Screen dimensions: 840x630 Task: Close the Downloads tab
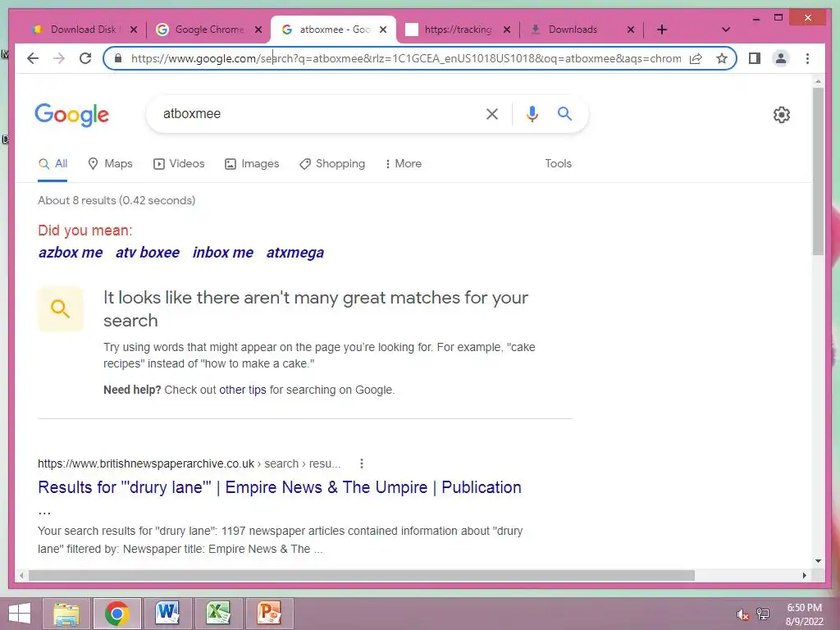tap(631, 30)
